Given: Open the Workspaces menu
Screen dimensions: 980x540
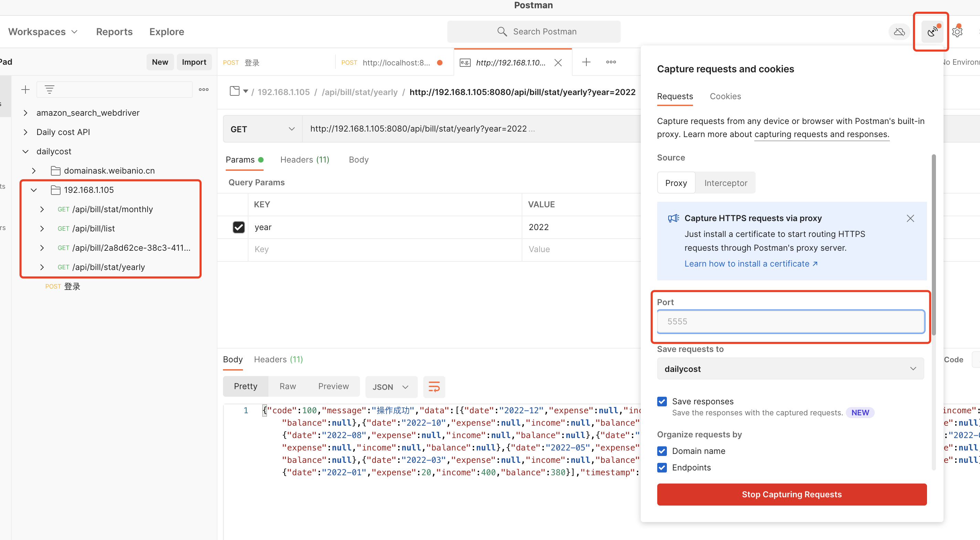Looking at the screenshot, I should (43, 32).
